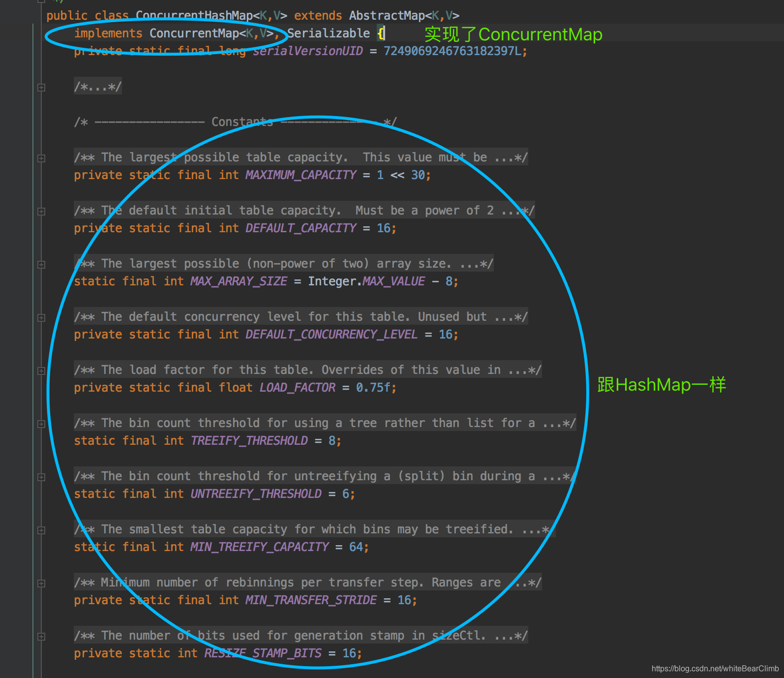Expand the largest possible array size comment
This screenshot has height=678, width=784.
coord(41,265)
